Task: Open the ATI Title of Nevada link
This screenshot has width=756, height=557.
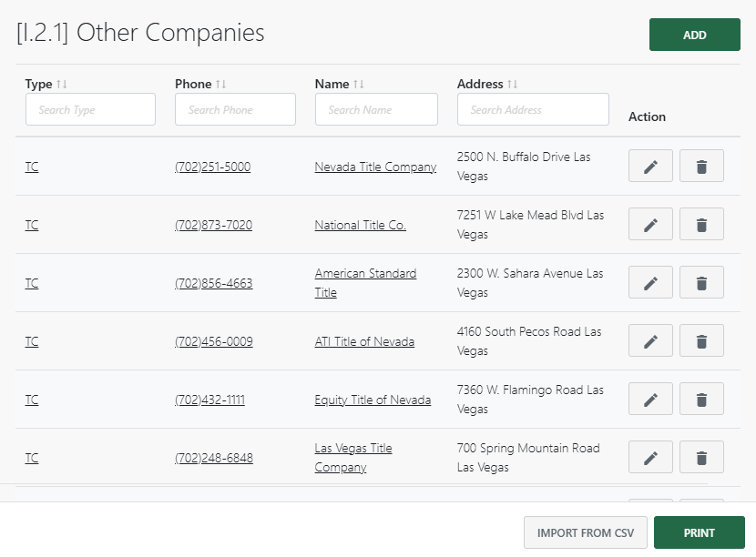Action: click(364, 341)
